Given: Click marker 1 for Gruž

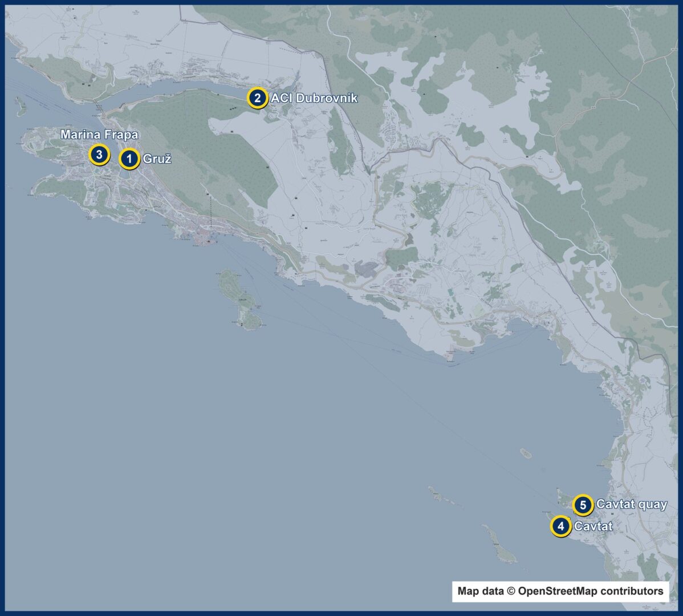Looking at the screenshot, I should [129, 159].
